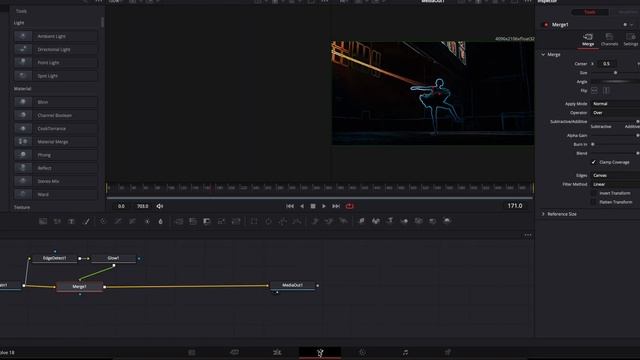Adjust the Size slider handle
This screenshot has width=640, height=360.
(615, 73)
